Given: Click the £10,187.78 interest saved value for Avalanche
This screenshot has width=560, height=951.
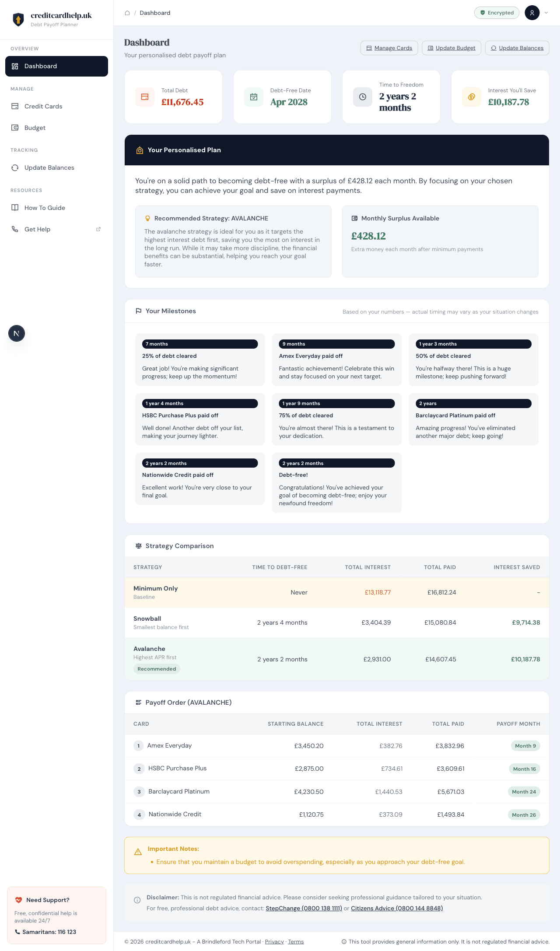Looking at the screenshot, I should 525,659.
